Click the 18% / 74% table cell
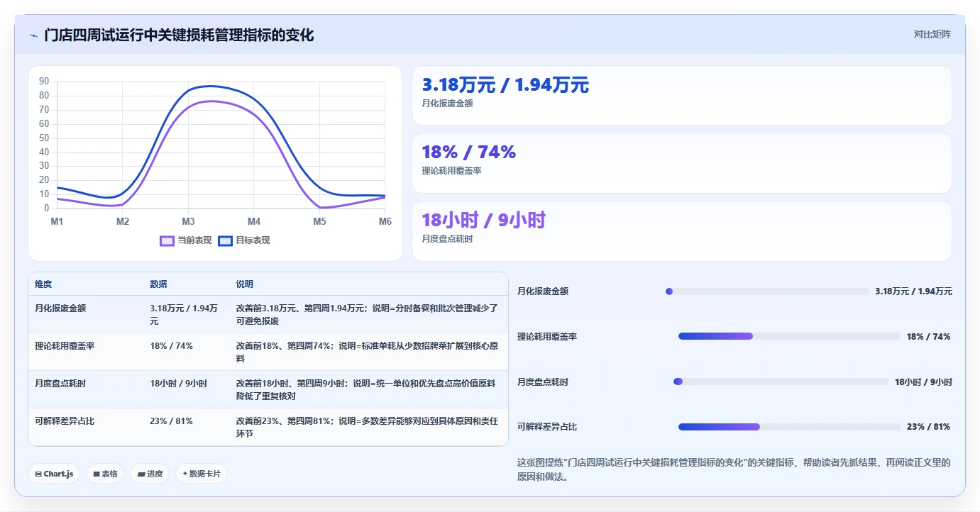 click(172, 346)
